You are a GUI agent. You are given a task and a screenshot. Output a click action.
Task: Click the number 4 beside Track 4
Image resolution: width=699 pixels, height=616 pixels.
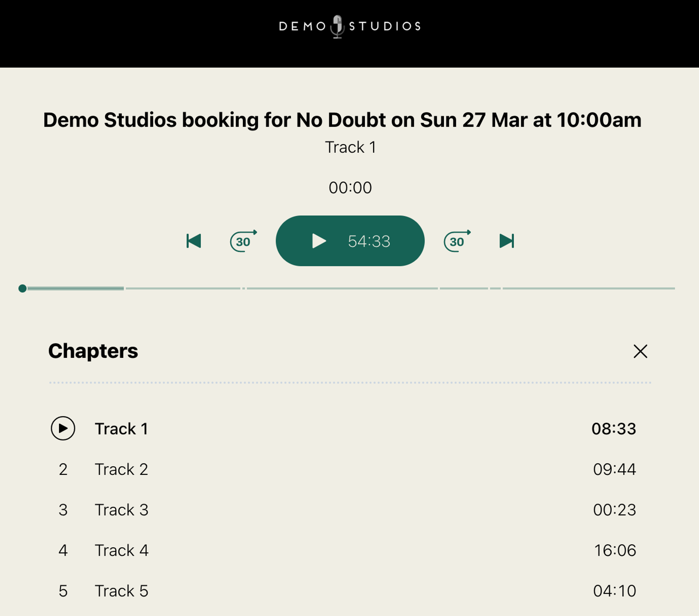pyautogui.click(x=63, y=550)
